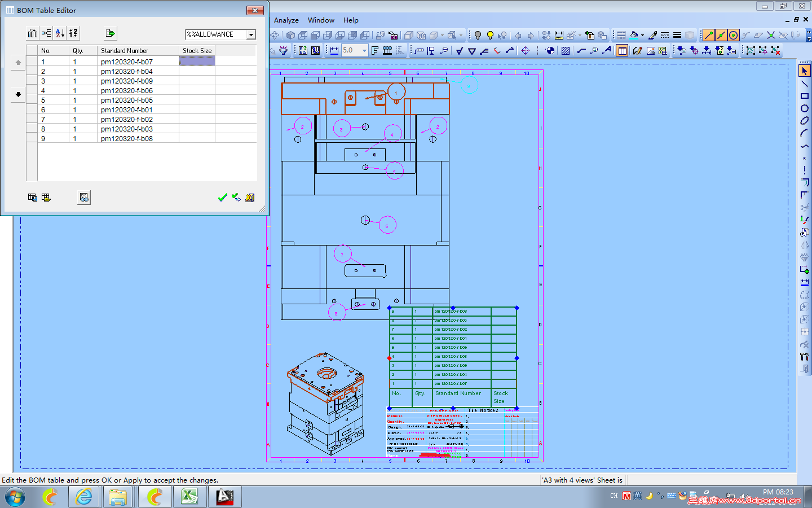812x508 pixels.
Task: Click the surface finish checkmark symbol icon
Action: click(x=460, y=50)
